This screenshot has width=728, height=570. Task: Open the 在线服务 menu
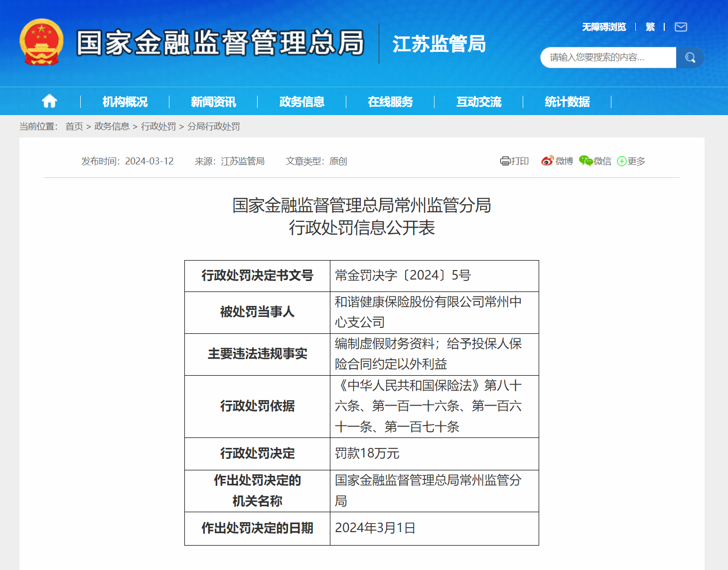[x=390, y=102]
